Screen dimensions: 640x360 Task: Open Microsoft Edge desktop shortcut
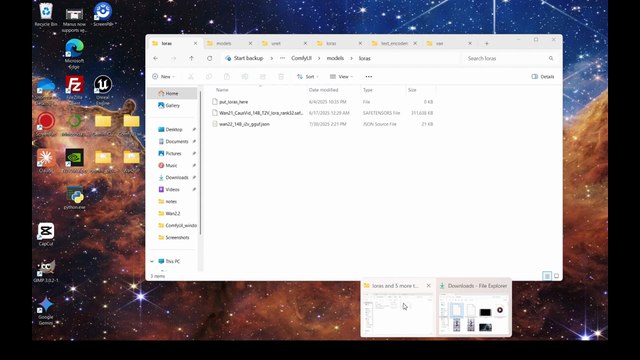pyautogui.click(x=74, y=54)
